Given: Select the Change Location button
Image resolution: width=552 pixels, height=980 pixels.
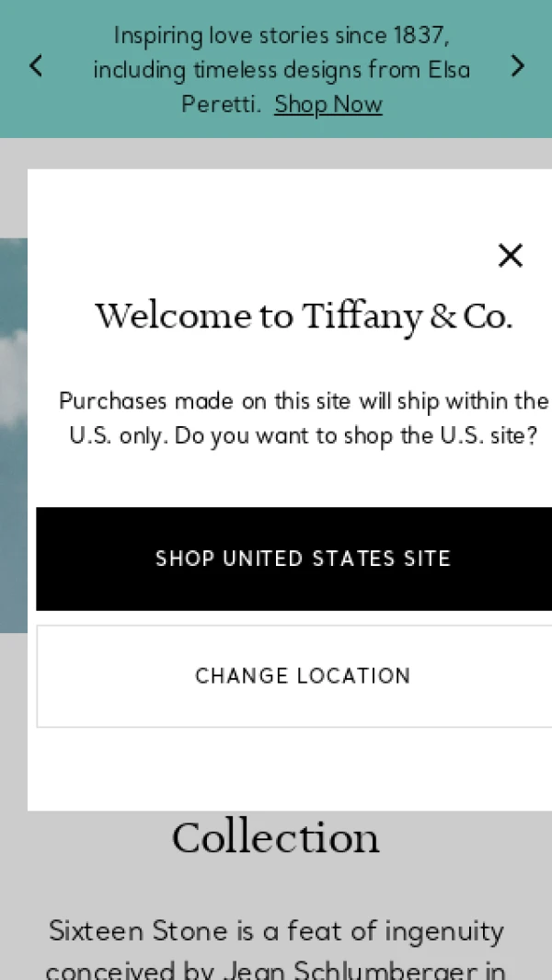Looking at the screenshot, I should pyautogui.click(x=302, y=676).
